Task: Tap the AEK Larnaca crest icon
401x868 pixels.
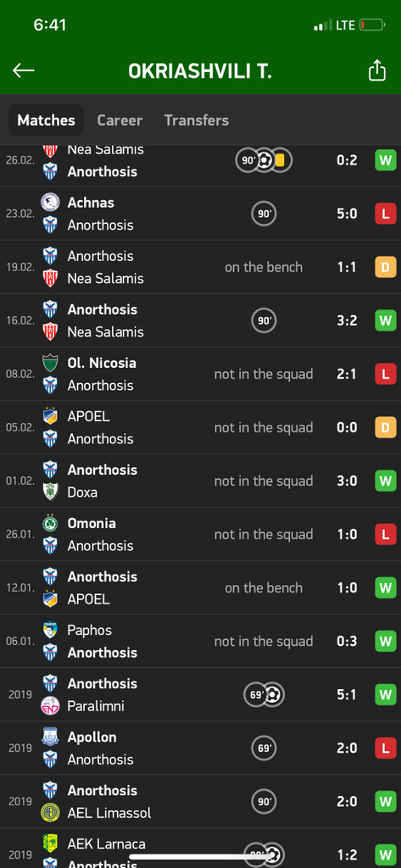Action: [50, 843]
